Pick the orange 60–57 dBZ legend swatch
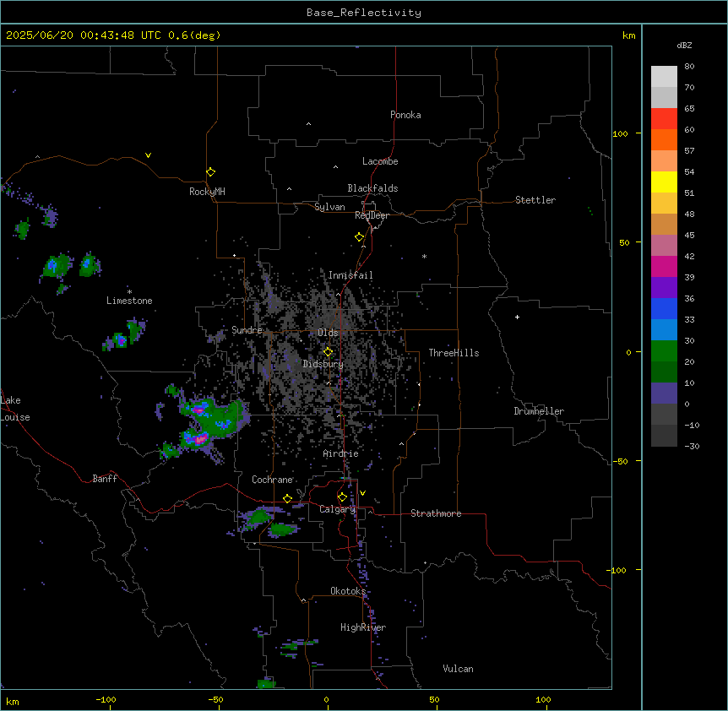The height and width of the screenshot is (711, 728). [664, 139]
